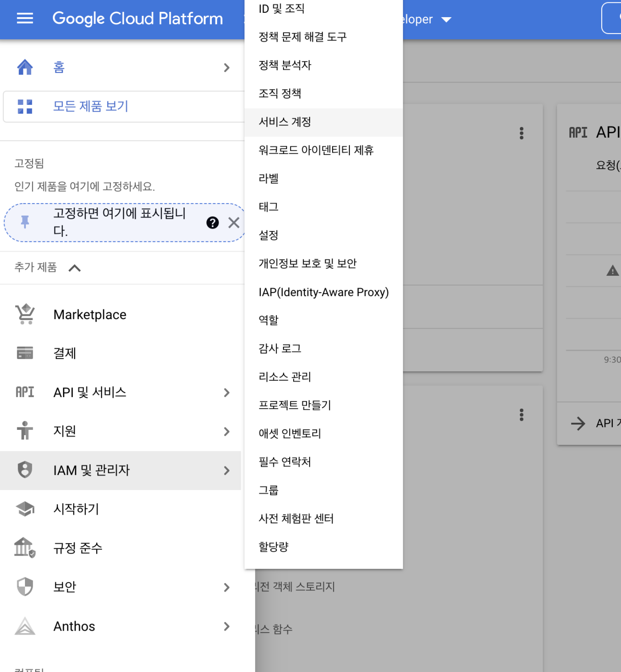
Task: Dismiss the pinned hint with X
Action: 234,222
